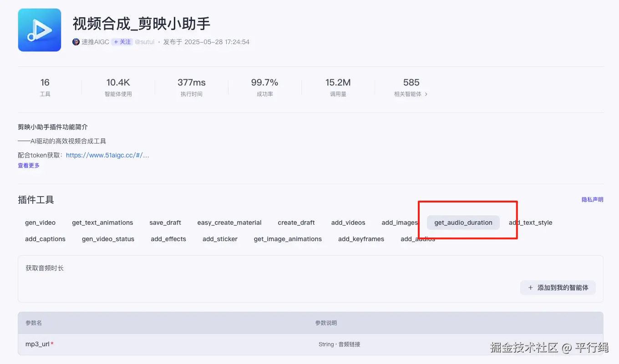
Task: Click the 15.2M 调用量 stat
Action: [x=338, y=87]
